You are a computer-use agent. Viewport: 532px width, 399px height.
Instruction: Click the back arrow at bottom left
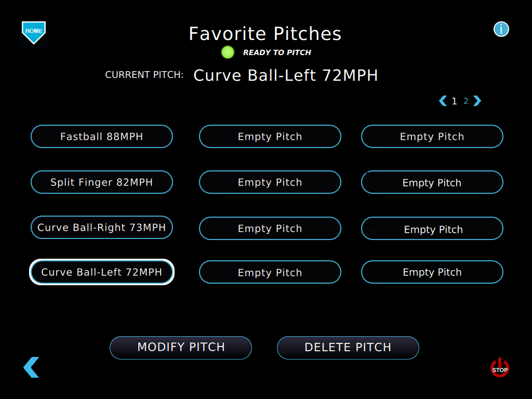point(31,367)
